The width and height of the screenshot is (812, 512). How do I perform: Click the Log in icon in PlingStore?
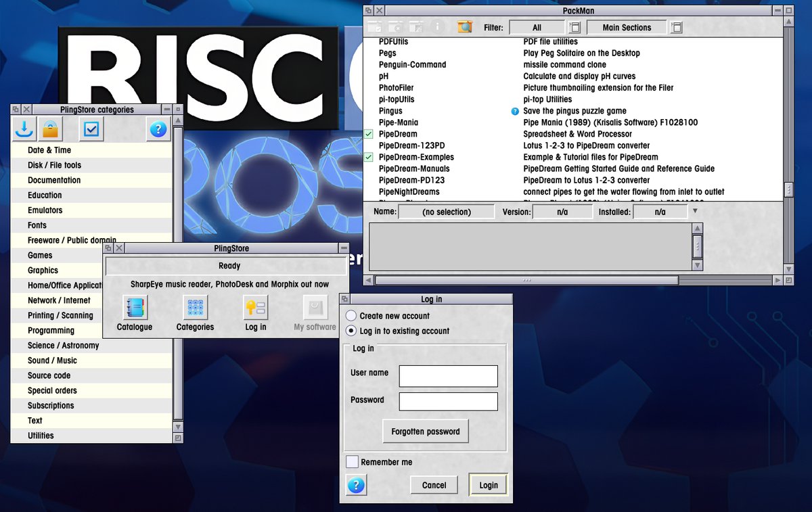coord(255,309)
